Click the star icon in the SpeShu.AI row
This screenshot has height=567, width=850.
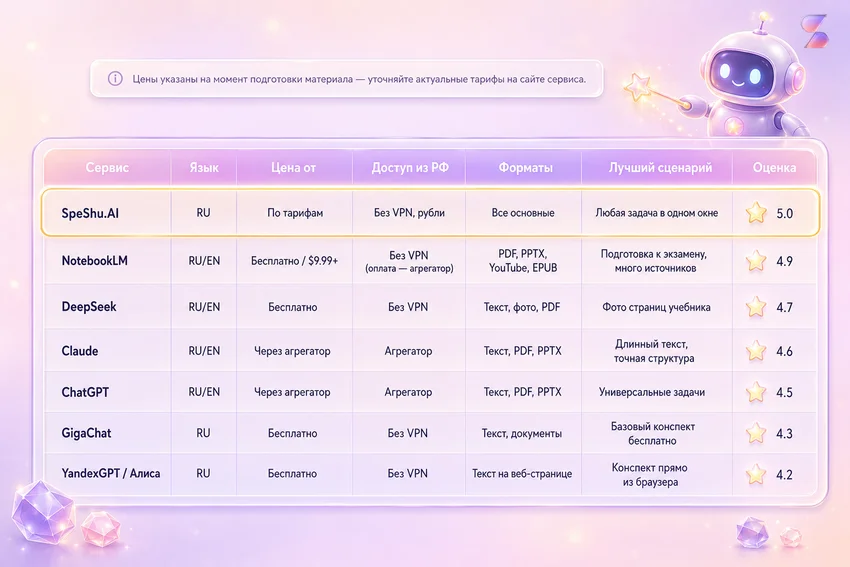coord(756,212)
